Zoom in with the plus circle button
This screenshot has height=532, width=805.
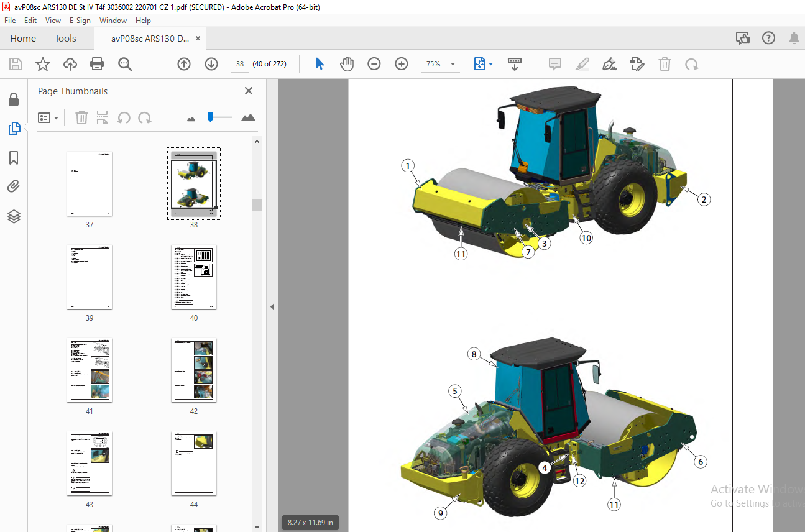coord(402,64)
